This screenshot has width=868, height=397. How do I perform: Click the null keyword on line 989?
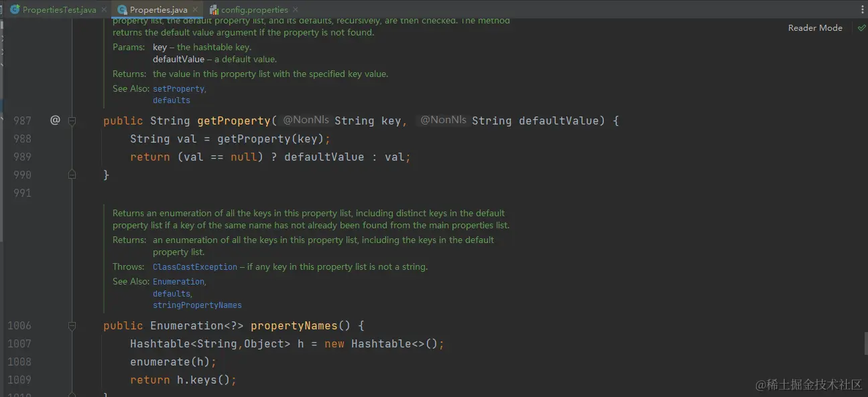(x=244, y=157)
